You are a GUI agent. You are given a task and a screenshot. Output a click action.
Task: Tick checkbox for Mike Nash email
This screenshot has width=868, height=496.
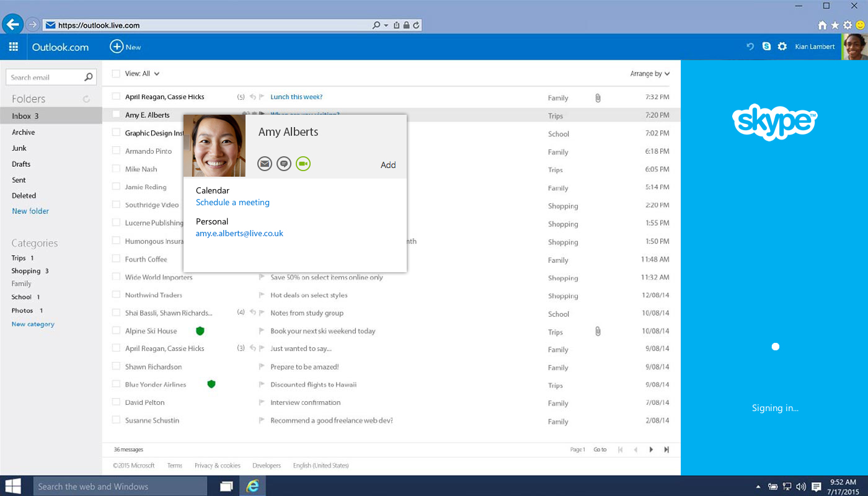coord(116,169)
